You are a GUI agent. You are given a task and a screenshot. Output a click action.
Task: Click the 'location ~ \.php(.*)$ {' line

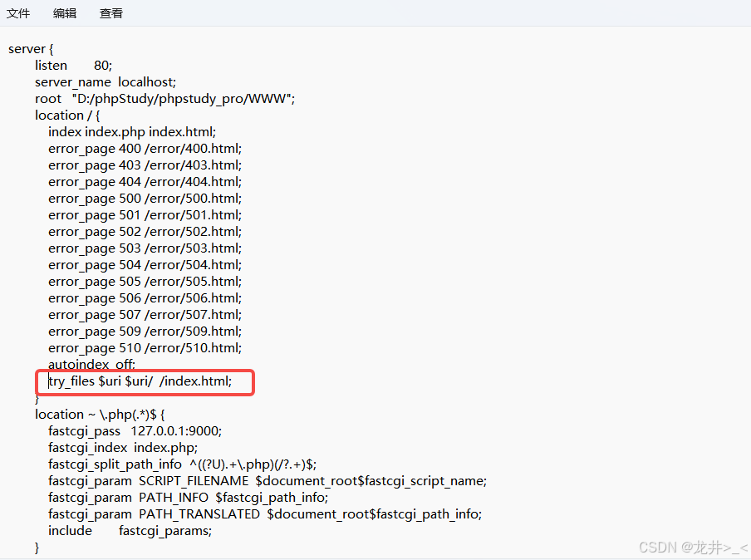pos(100,415)
